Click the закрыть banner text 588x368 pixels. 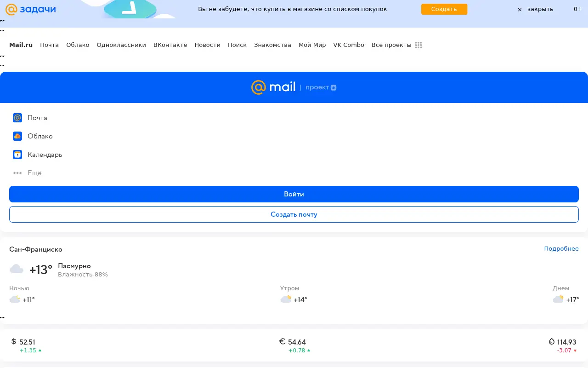540,9
